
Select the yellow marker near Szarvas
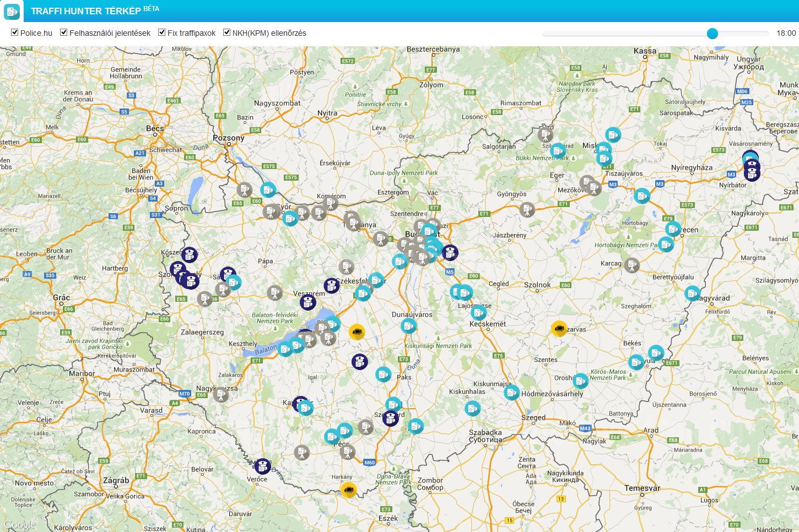pyautogui.click(x=559, y=329)
